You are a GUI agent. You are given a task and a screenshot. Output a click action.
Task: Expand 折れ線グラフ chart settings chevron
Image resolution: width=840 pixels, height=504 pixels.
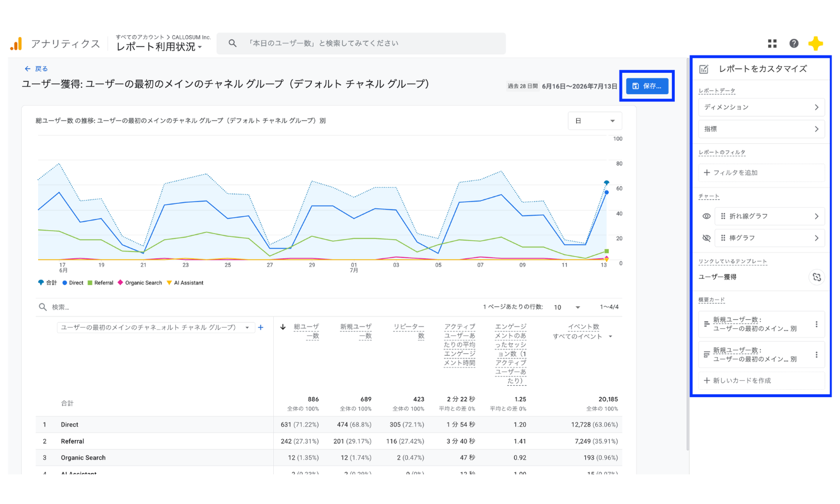pyautogui.click(x=816, y=216)
